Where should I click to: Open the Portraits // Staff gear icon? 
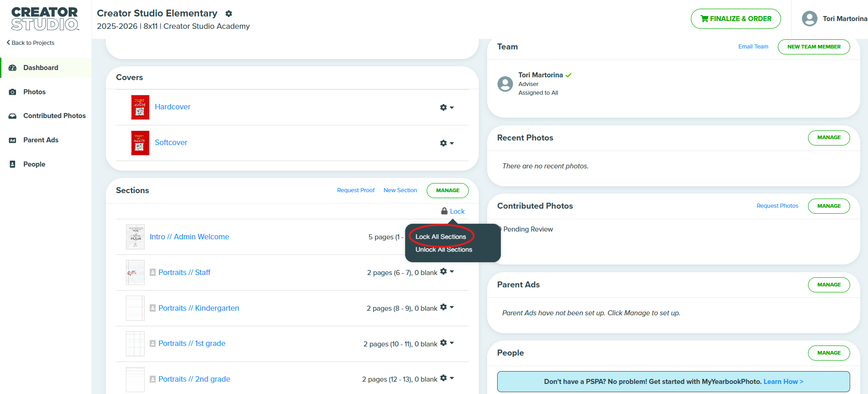click(x=443, y=271)
